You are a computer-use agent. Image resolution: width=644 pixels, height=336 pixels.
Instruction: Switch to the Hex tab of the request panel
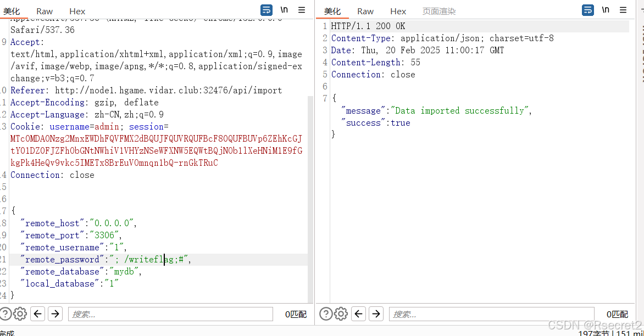click(x=77, y=11)
